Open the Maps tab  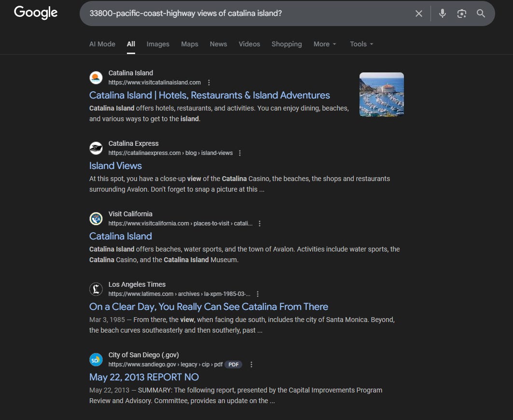190,44
